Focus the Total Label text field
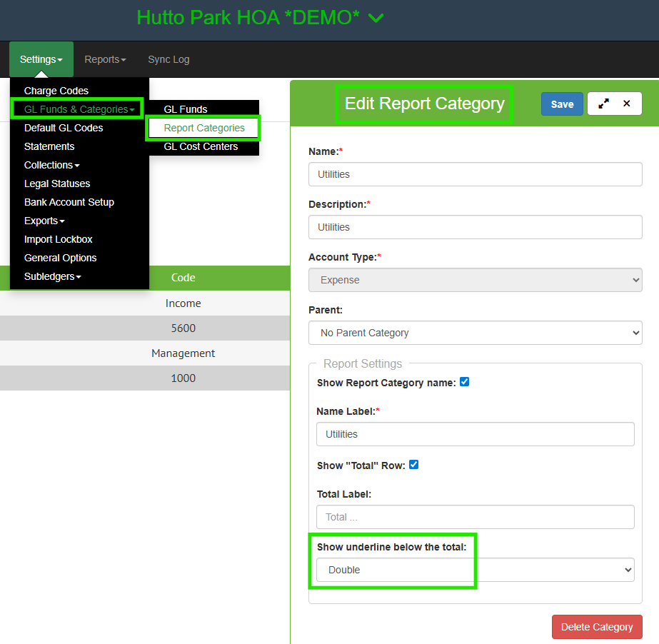 coord(475,517)
